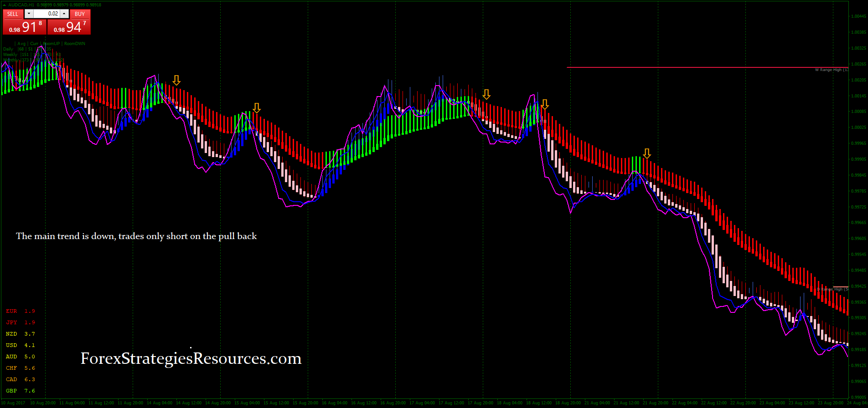Click the 11 Aug 12:00 time label
This screenshot has height=408, width=868.
(x=101, y=403)
